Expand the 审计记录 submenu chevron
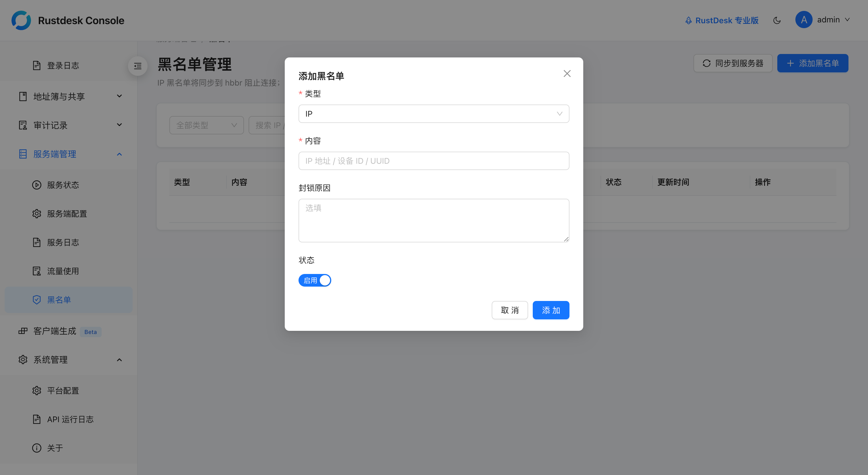868x475 pixels. [119, 125]
